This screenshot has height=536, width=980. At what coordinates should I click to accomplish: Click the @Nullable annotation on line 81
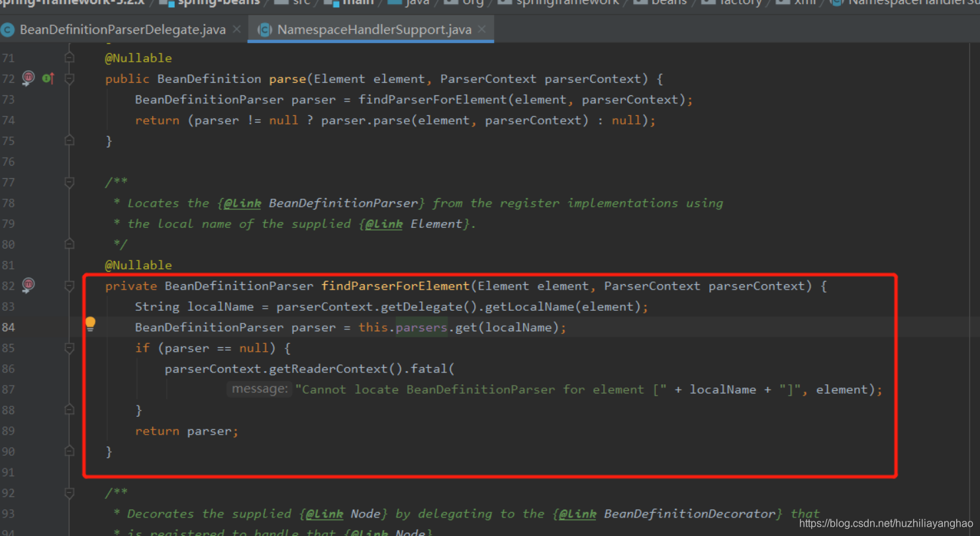click(138, 265)
